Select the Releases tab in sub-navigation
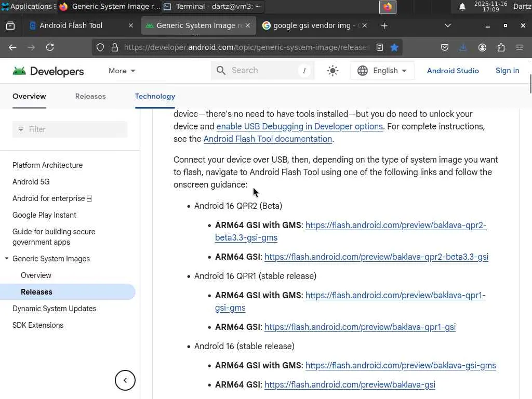 click(90, 96)
